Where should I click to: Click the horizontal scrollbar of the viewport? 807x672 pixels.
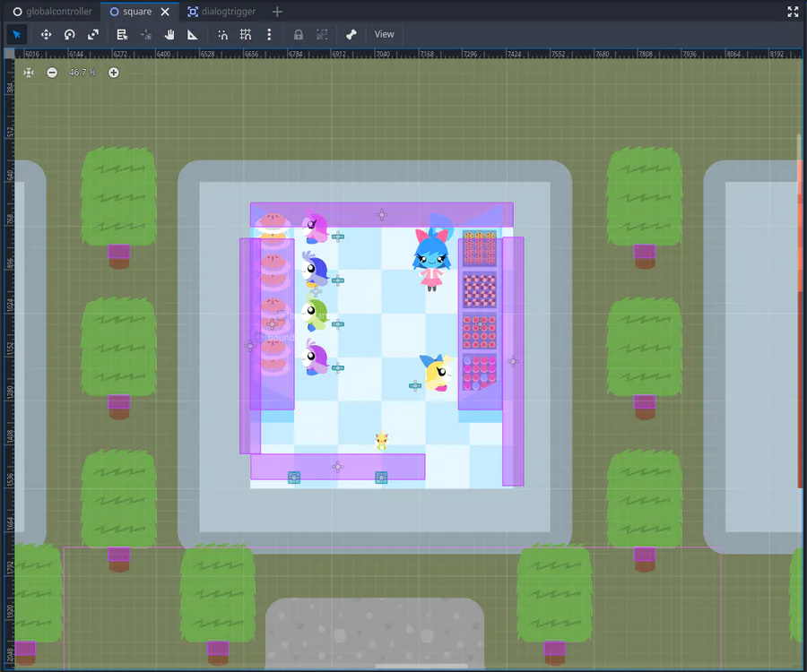tap(421, 667)
